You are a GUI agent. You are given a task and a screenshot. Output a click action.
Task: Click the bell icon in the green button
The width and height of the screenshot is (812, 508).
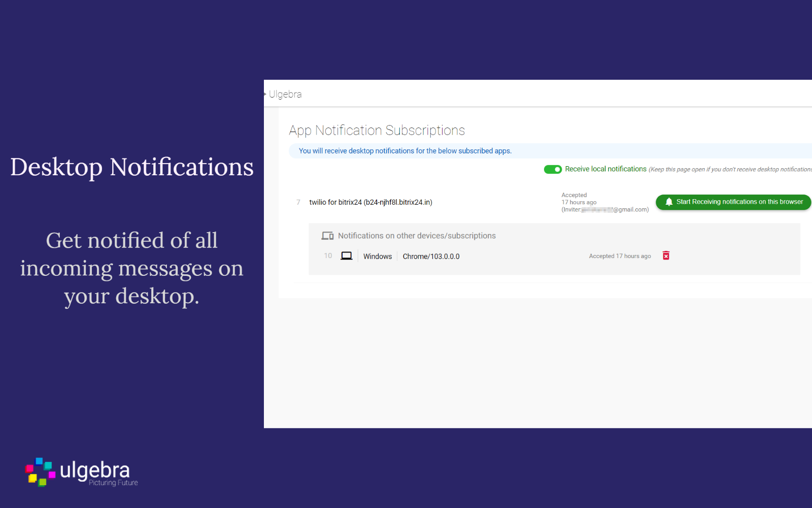coord(669,202)
